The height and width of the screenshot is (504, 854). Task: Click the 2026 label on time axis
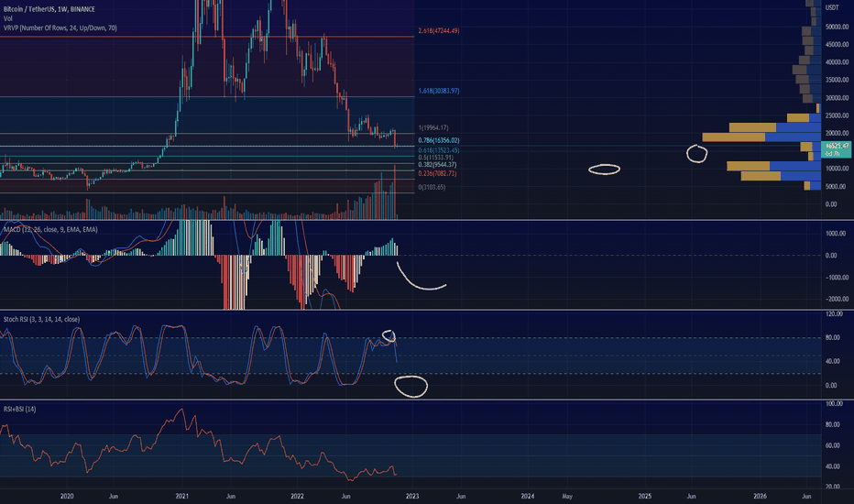click(x=760, y=497)
